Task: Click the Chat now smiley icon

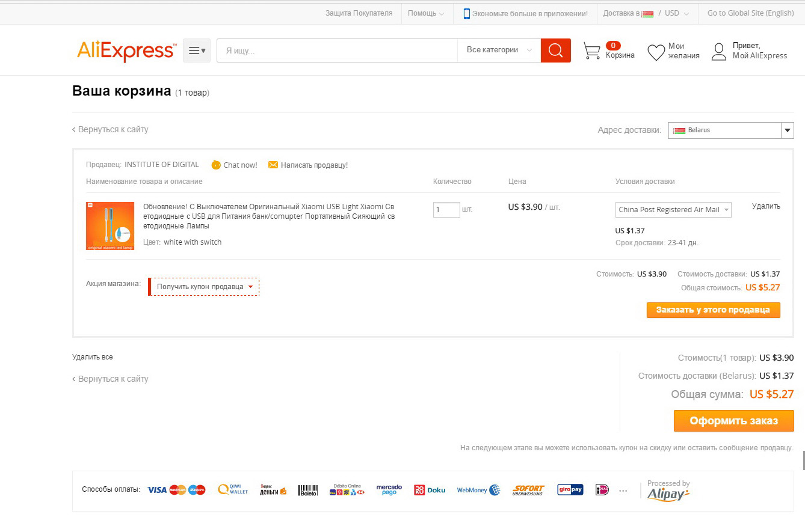Action: [216, 165]
